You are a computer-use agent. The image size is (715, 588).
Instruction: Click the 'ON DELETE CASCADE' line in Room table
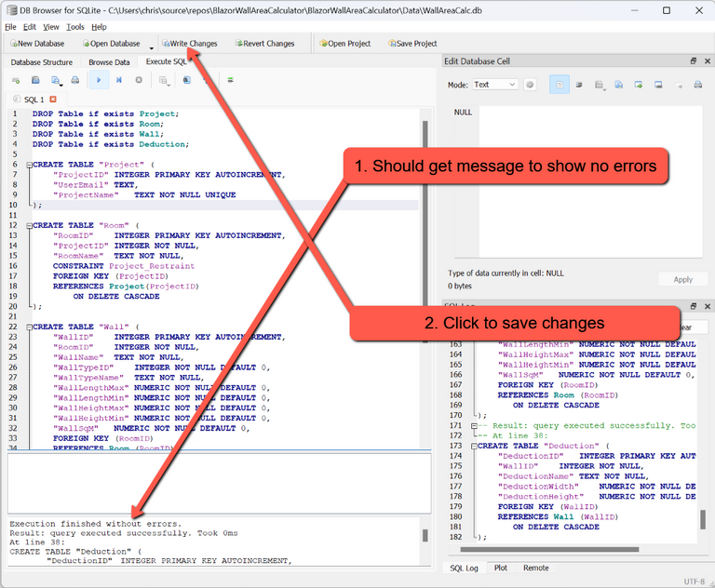[116, 296]
